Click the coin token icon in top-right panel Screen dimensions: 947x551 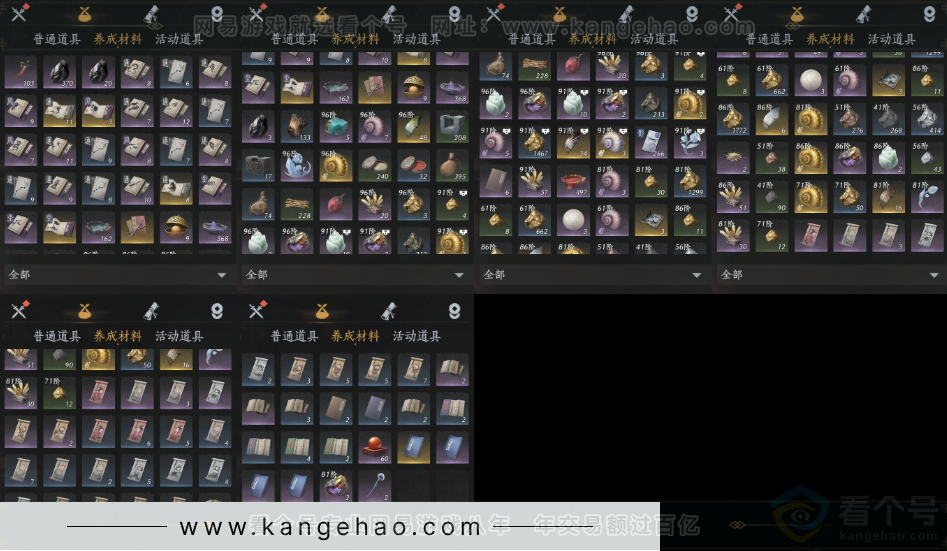click(x=929, y=14)
